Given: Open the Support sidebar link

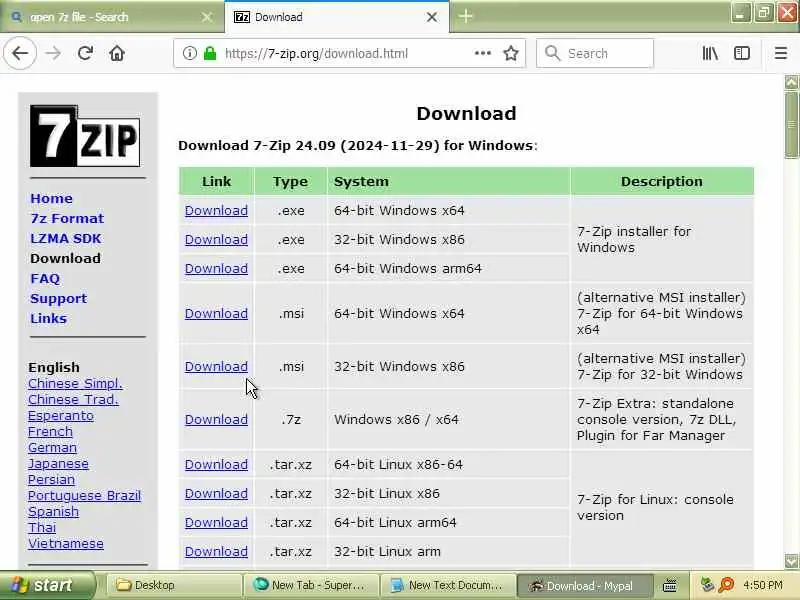Looking at the screenshot, I should point(58,298).
